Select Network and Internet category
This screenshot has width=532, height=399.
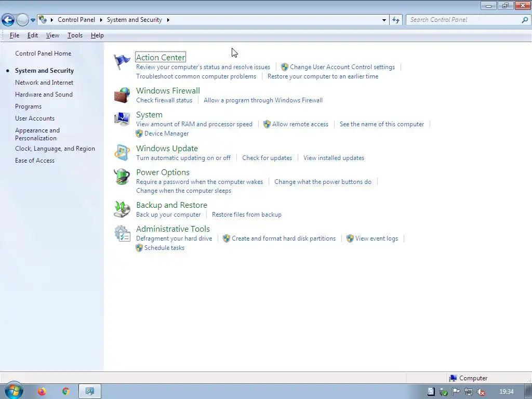point(44,83)
